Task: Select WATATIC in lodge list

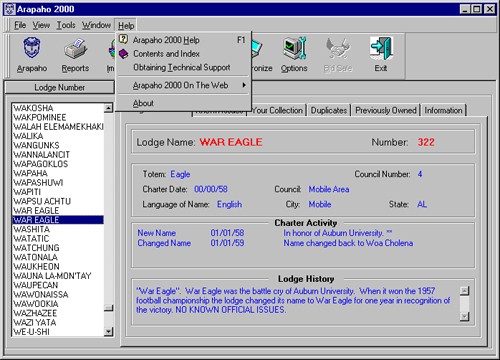Action: tap(58, 239)
